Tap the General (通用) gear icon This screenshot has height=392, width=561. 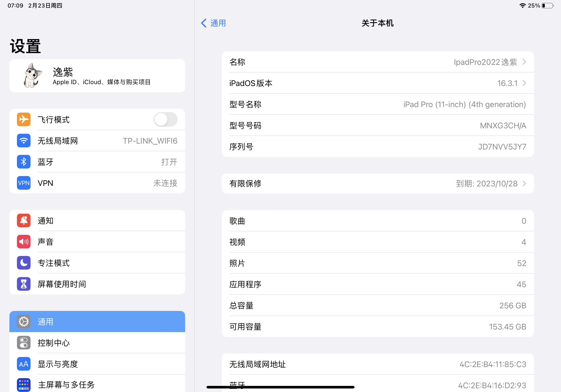(24, 322)
